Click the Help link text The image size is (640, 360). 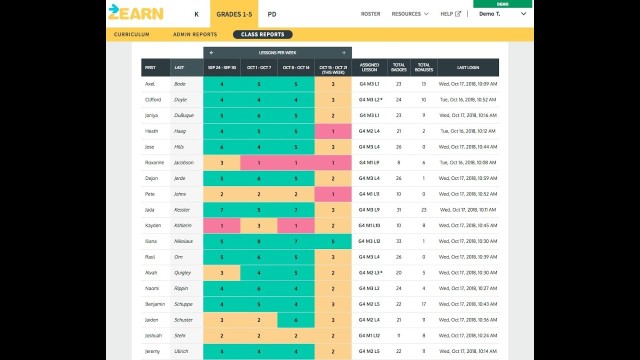click(447, 14)
